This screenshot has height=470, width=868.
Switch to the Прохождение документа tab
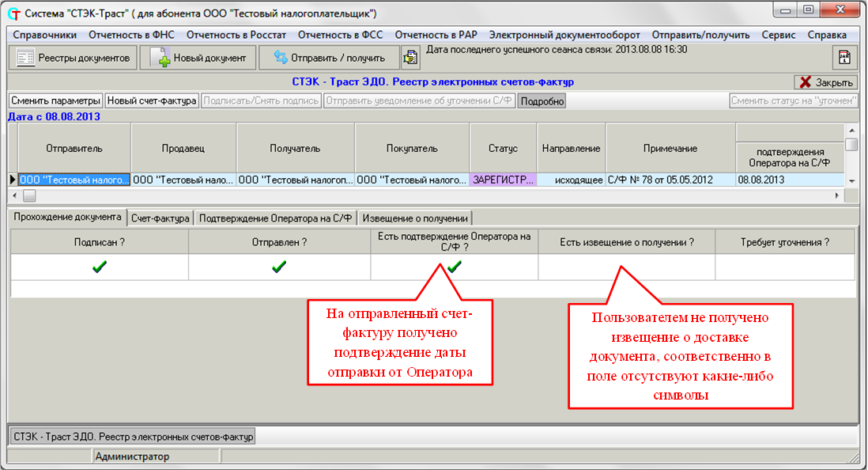[x=67, y=218]
